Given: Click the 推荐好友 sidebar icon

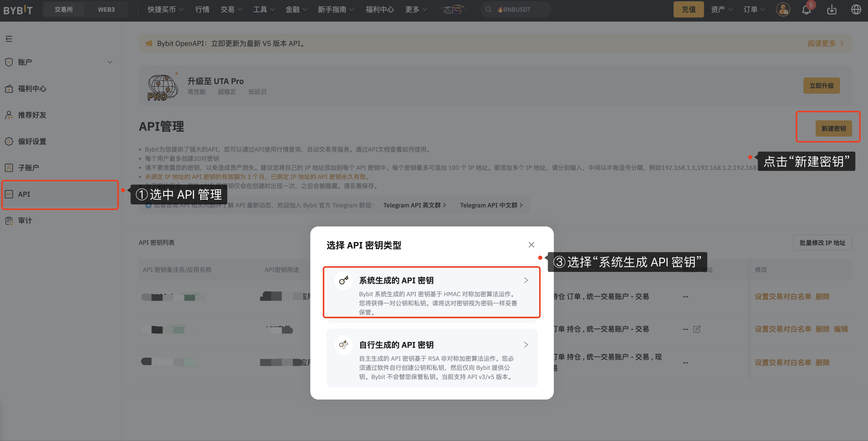Looking at the screenshot, I should click(9, 115).
